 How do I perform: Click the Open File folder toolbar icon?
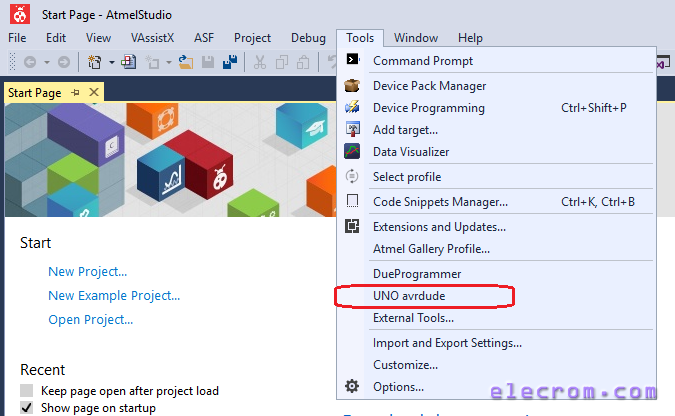[x=186, y=62]
